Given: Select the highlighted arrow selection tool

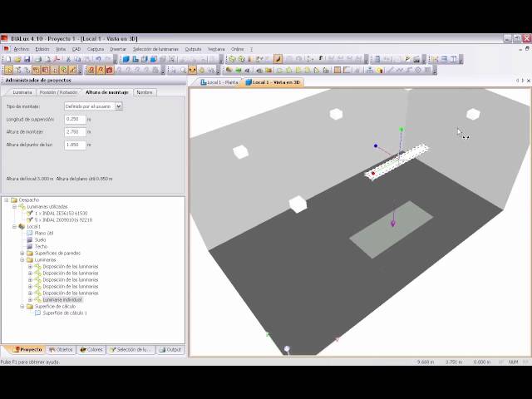Looking at the screenshot, I should [x=8, y=70].
